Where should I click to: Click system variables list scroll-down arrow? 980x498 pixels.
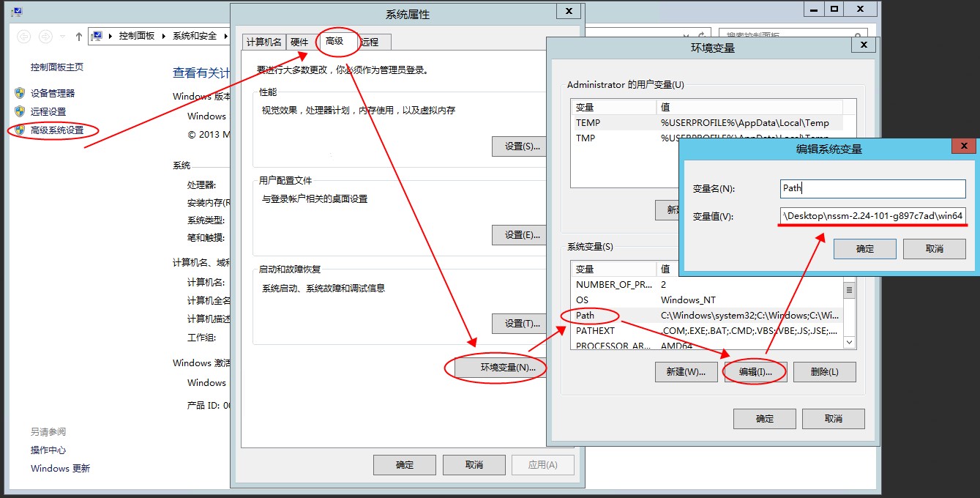coord(849,342)
